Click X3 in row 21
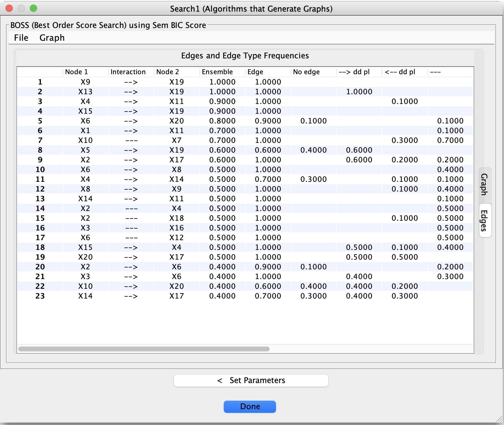 pyautogui.click(x=85, y=276)
